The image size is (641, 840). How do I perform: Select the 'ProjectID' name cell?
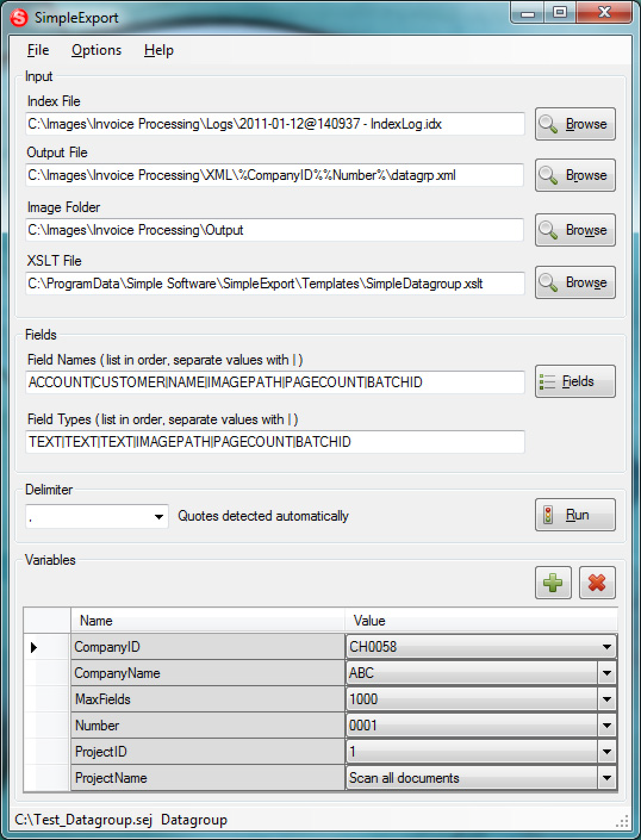point(208,752)
